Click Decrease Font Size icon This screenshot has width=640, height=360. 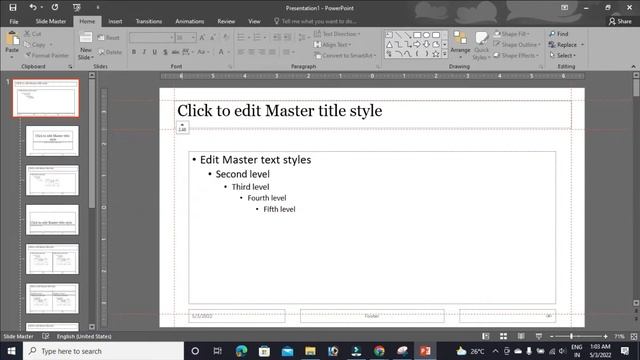point(213,38)
